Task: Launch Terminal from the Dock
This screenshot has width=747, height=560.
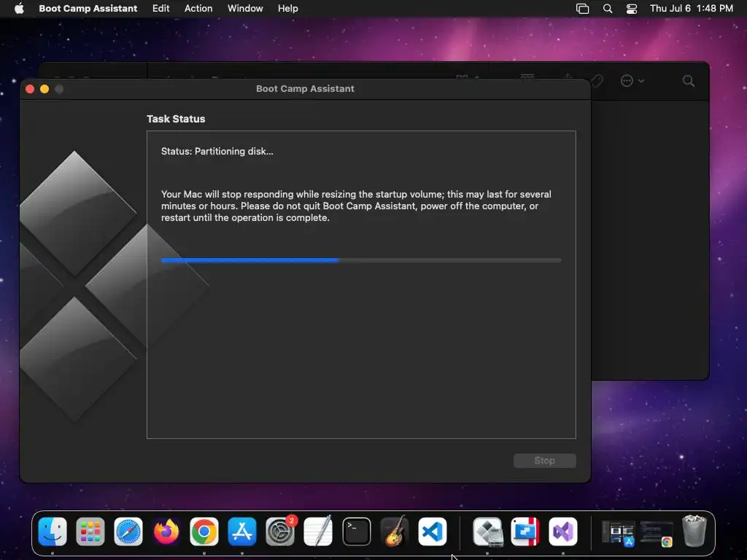Action: pos(356,532)
